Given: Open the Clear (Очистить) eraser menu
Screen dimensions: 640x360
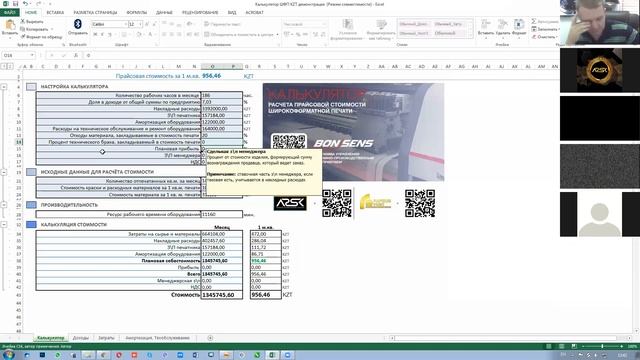Looking at the screenshot, I should pyautogui.click(x=544, y=37).
